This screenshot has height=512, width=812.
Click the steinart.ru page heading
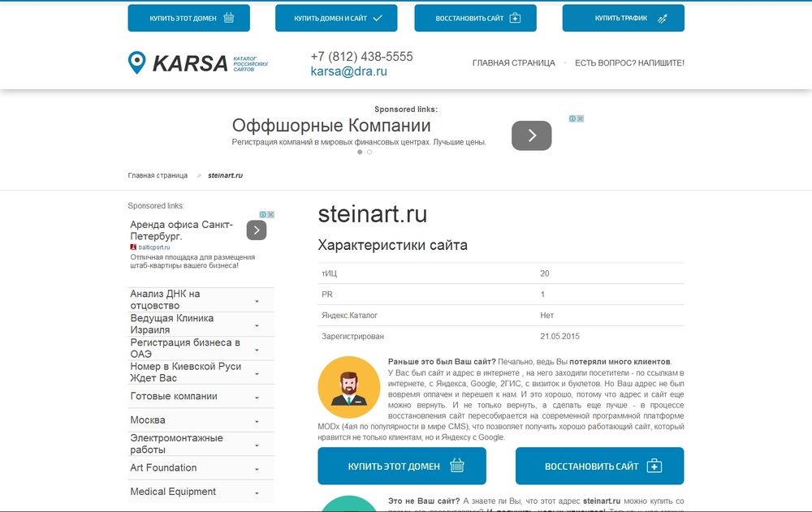pyautogui.click(x=373, y=214)
